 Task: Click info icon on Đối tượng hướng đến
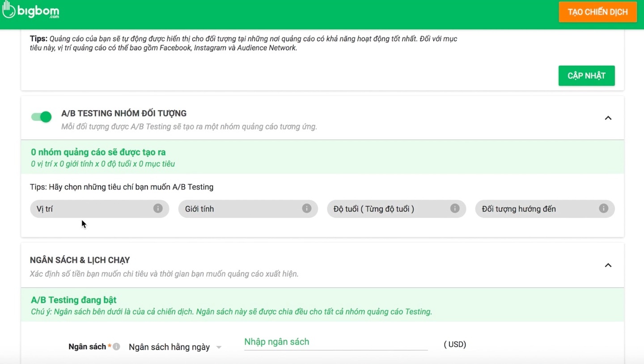(x=603, y=208)
